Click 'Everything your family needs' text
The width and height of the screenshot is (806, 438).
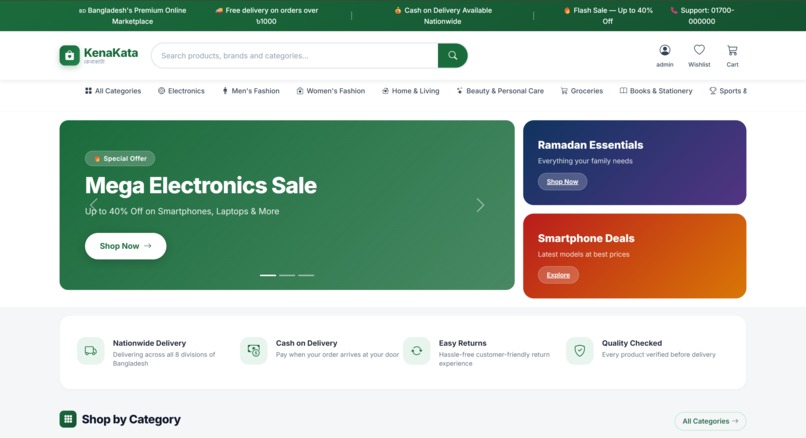click(585, 161)
